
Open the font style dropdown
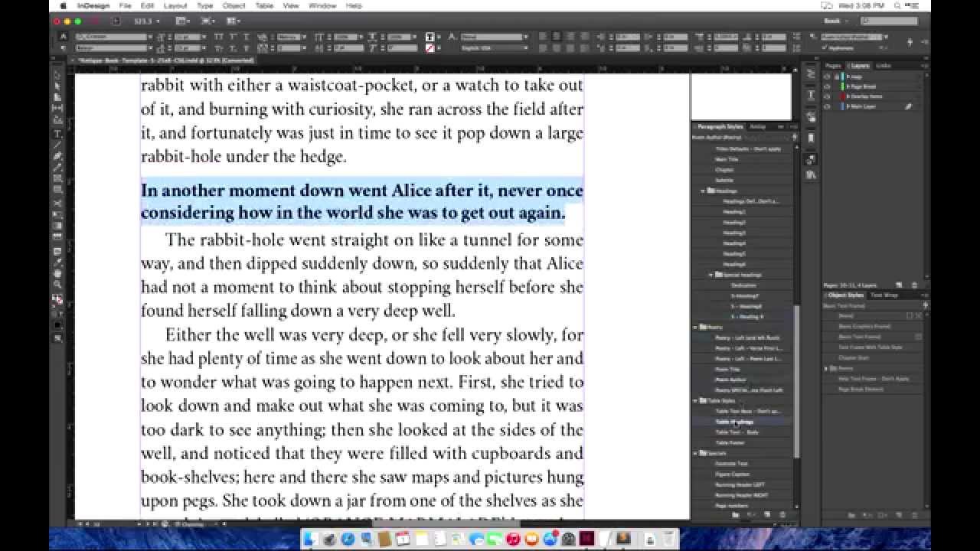pos(151,47)
